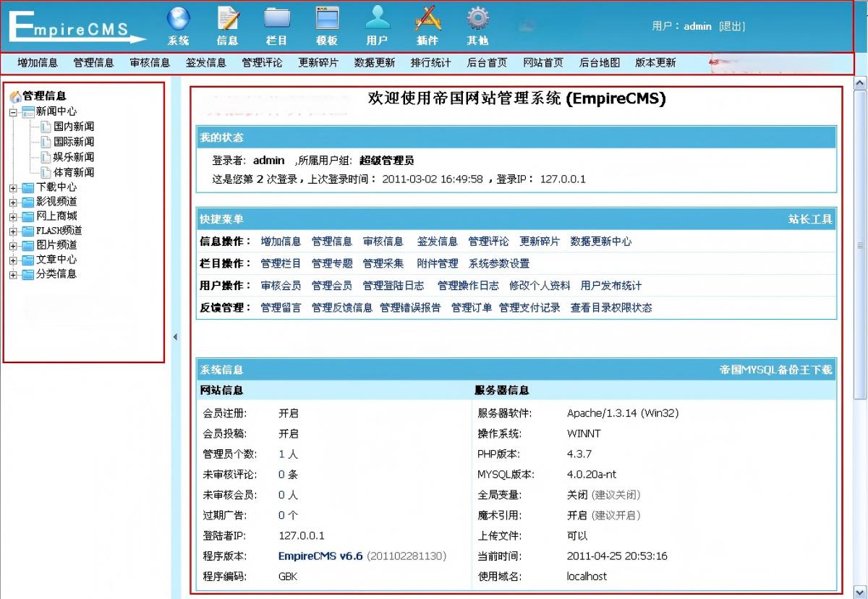This screenshot has height=599, width=868.
Task: Click the EmpireCMS logo
Action: [77, 27]
